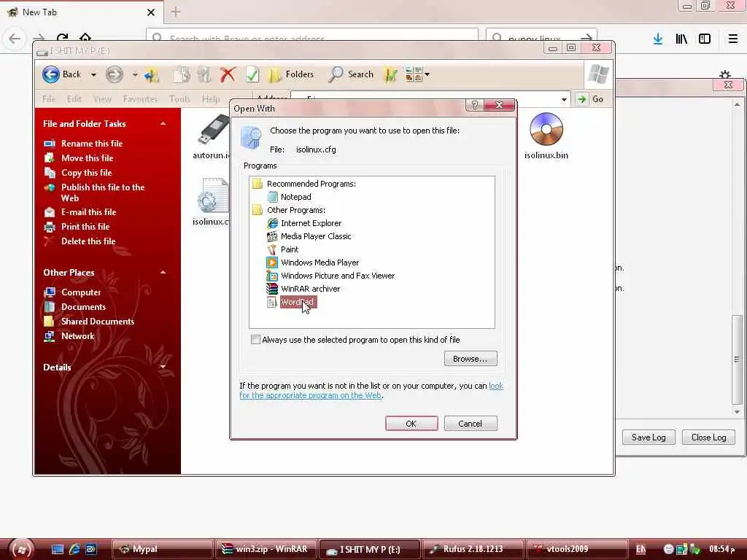Image resolution: width=747 pixels, height=560 pixels.
Task: Open the Edit menu in Explorer
Action: point(74,99)
